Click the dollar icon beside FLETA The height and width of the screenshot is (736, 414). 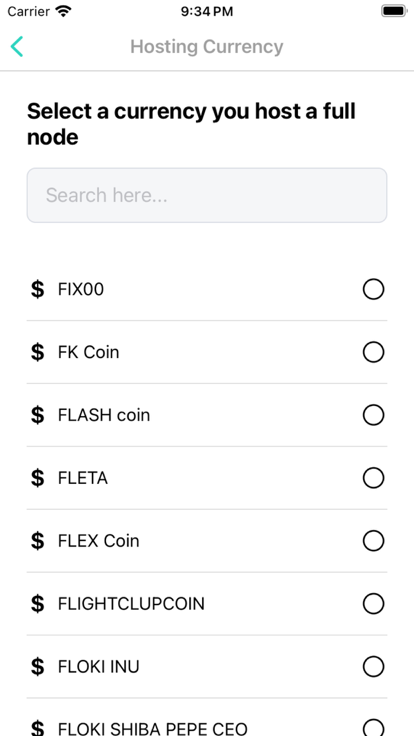coord(38,478)
